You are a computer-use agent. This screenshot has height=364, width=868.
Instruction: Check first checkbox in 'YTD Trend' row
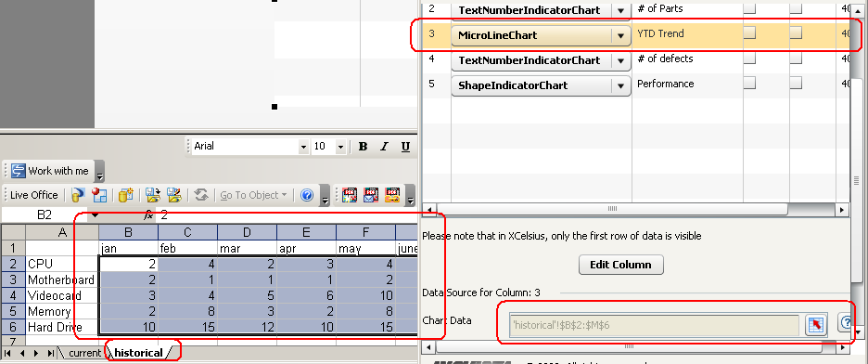point(749,33)
